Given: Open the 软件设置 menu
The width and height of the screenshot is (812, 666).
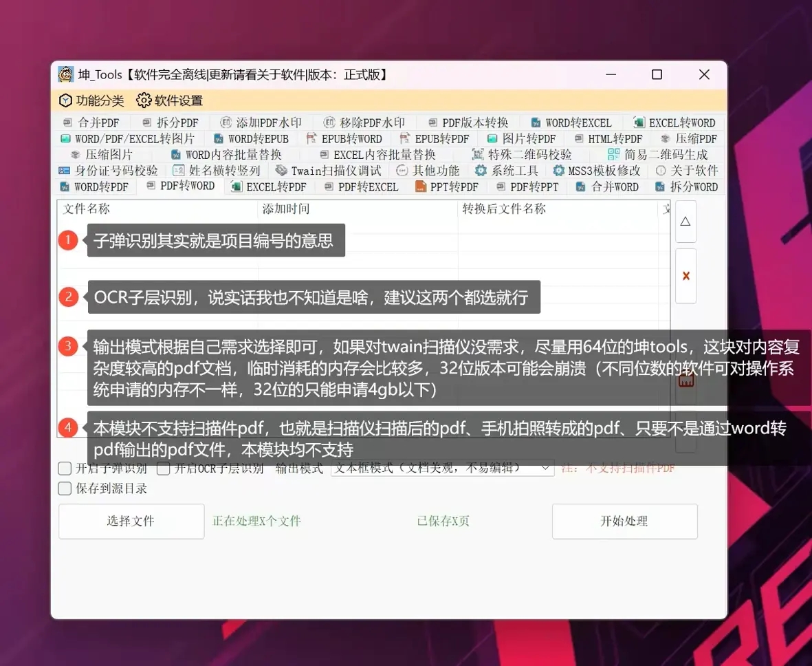Looking at the screenshot, I should 168,100.
